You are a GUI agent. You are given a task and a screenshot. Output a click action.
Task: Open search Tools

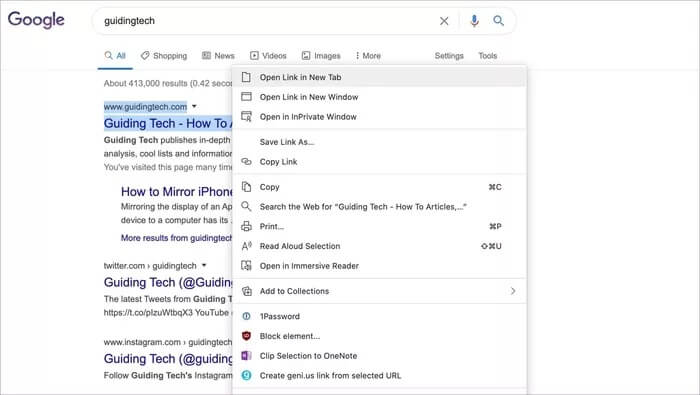[488, 56]
